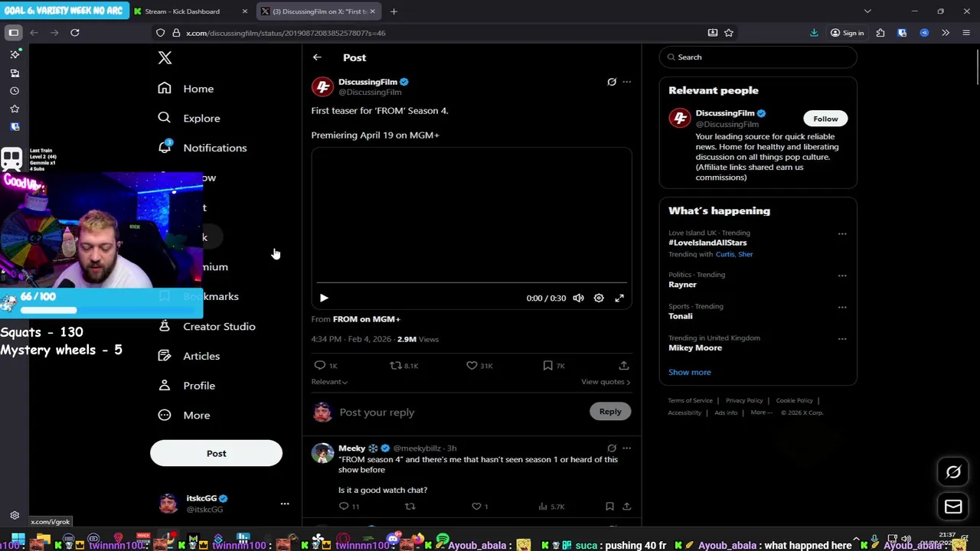
Task: Bookmark the post with 7K bookmarks
Action: (554, 366)
